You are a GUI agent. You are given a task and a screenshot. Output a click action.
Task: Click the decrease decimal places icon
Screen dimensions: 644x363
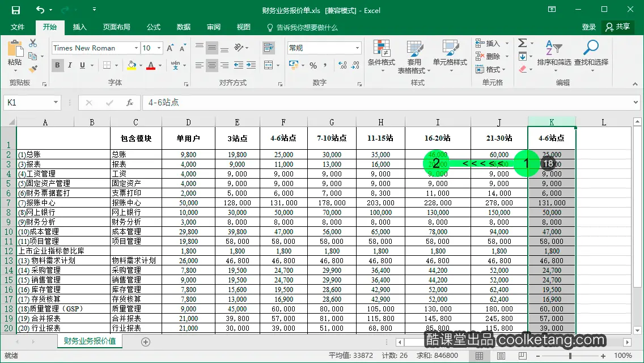coord(355,65)
